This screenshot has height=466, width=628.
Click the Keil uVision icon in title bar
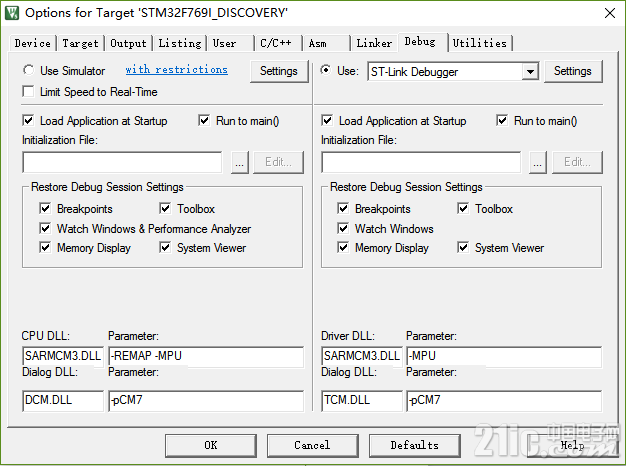tap(12, 13)
